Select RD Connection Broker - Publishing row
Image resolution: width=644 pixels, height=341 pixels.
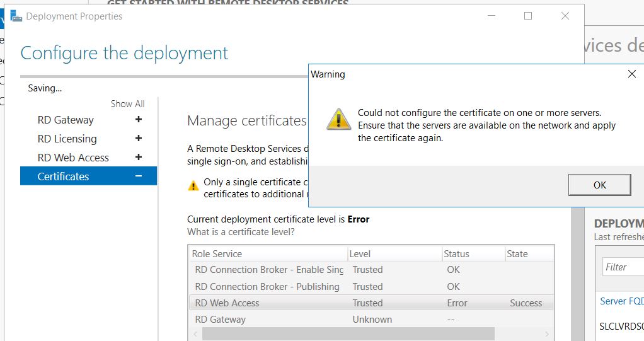[371, 286]
